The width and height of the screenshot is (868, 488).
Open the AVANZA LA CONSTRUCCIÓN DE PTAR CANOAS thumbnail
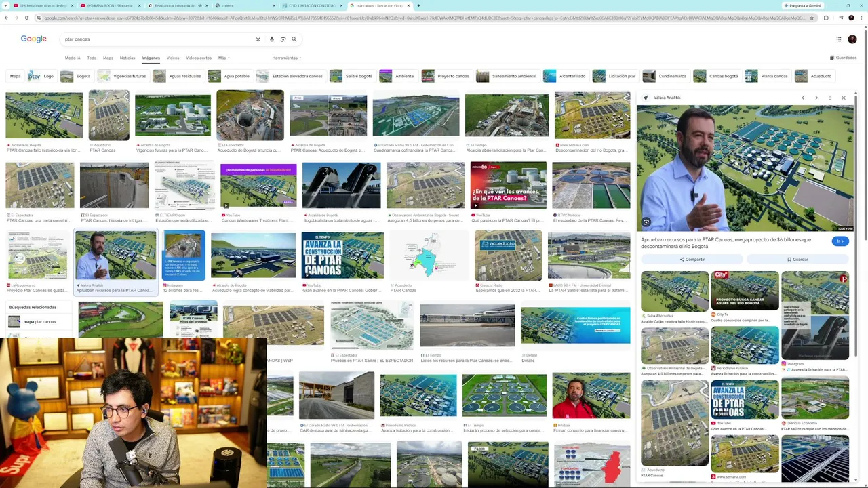pyautogui.click(x=342, y=256)
